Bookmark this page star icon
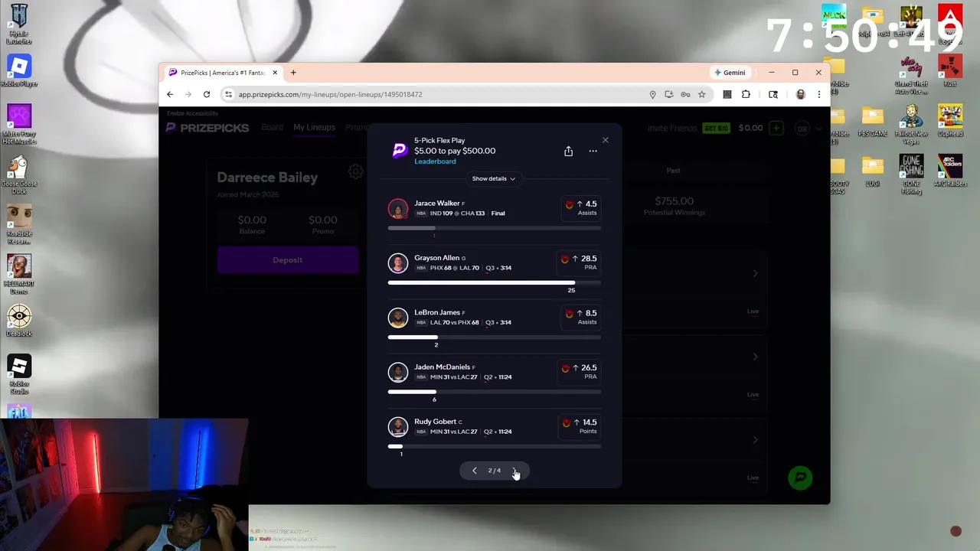 point(701,95)
